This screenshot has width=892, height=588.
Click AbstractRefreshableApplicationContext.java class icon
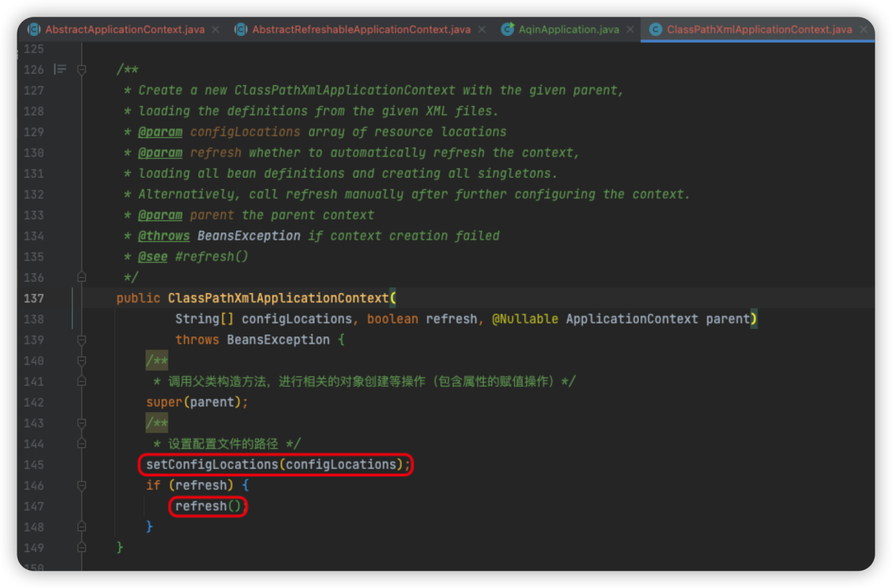tap(241, 29)
